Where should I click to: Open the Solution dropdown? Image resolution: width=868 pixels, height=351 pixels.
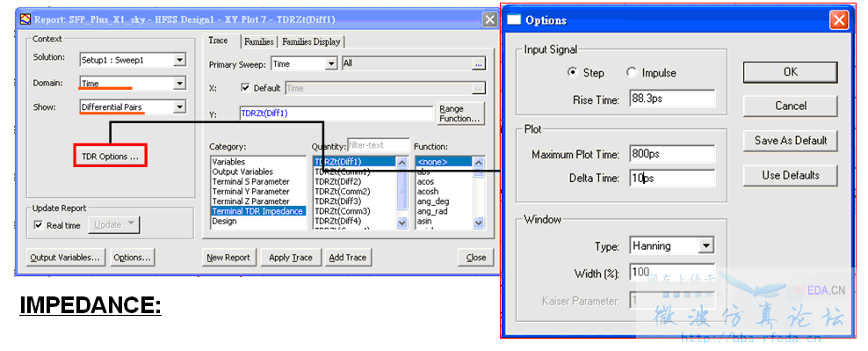point(179,60)
